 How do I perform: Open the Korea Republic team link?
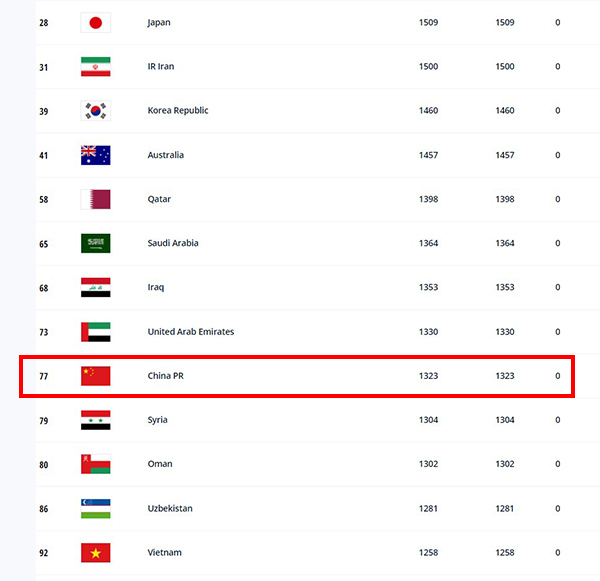[178, 111]
